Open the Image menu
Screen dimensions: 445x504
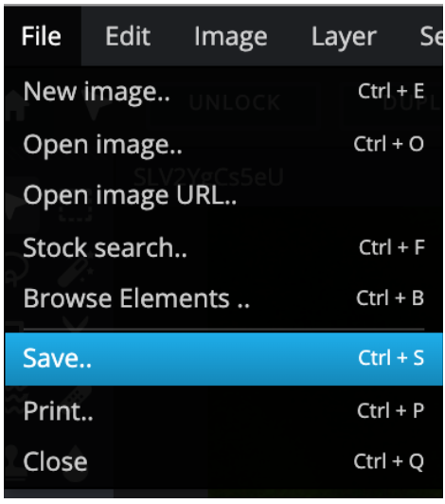pyautogui.click(x=231, y=36)
